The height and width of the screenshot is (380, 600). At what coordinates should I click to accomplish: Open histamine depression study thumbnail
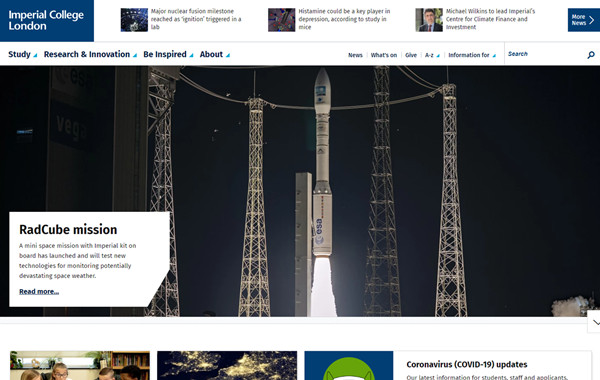click(282, 20)
